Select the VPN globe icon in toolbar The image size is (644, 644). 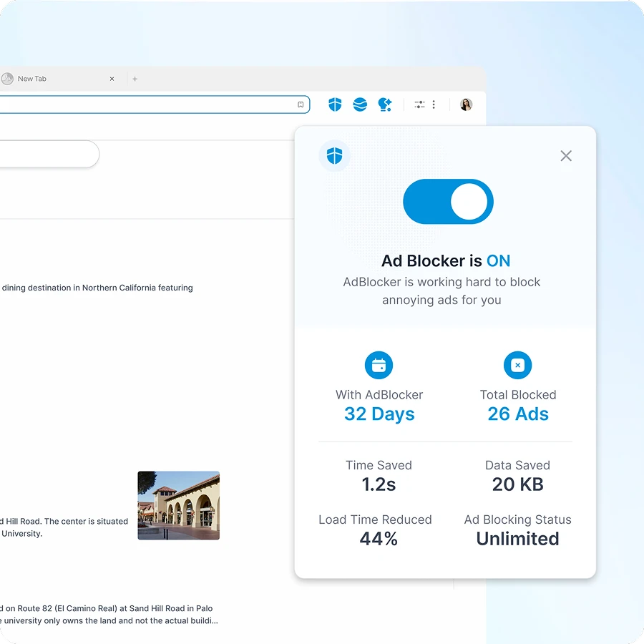click(x=359, y=104)
